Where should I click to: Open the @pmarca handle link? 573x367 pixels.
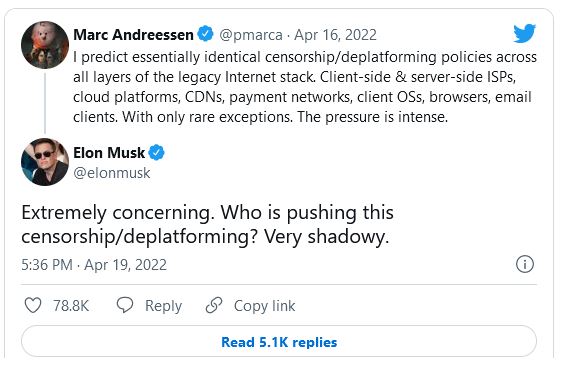(251, 35)
